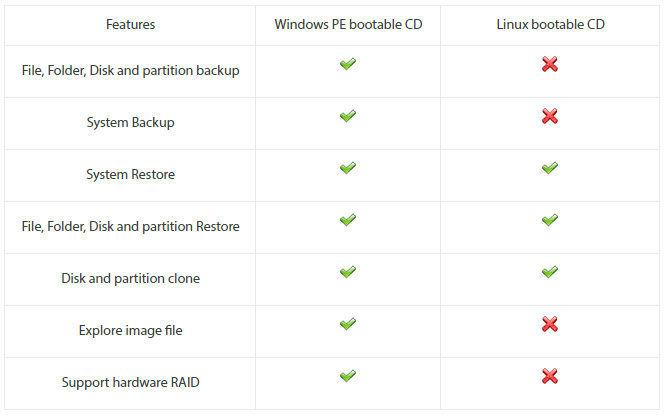Click the 'Windows PE bootable CD' header

(x=348, y=25)
